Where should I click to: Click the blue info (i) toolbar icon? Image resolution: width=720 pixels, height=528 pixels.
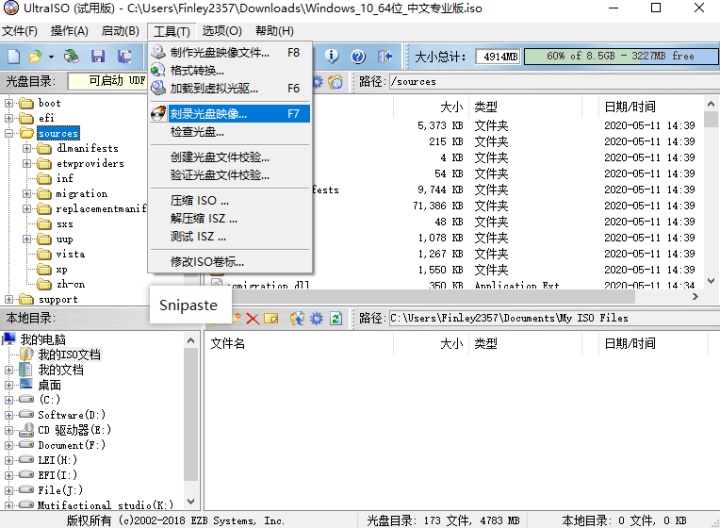[x=332, y=56]
